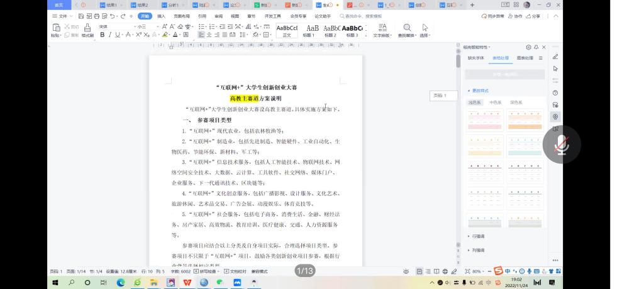This screenshot has height=289, width=644.
Task: Apply bold formatting with the B icon
Action: click(101, 35)
